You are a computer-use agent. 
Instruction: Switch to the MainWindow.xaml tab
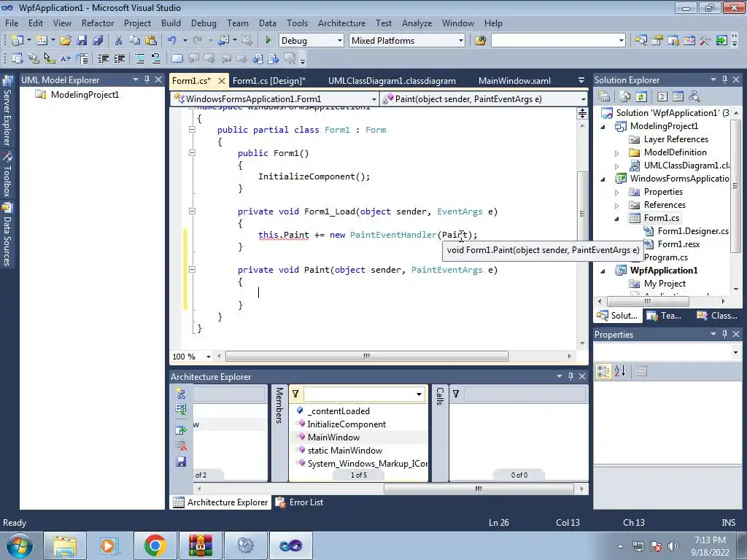[x=514, y=81]
